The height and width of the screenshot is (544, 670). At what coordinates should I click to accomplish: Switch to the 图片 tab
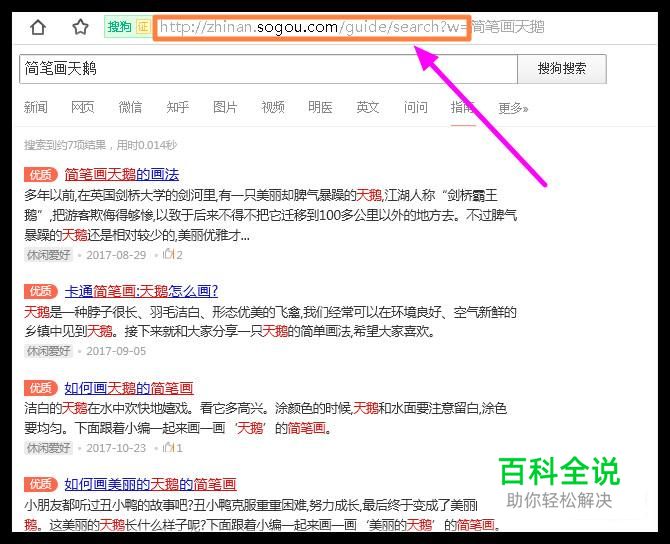pos(225,107)
